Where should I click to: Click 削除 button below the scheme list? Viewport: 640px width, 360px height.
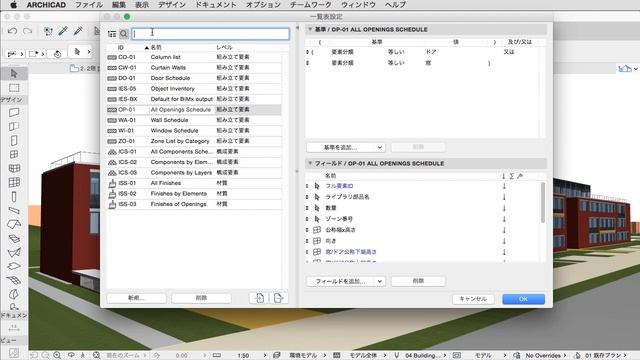click(202, 298)
